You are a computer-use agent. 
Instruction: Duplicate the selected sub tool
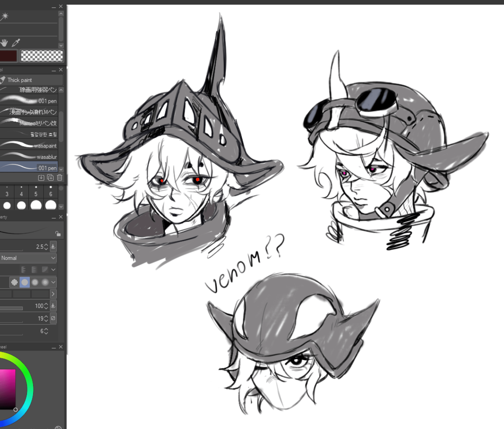(x=50, y=178)
